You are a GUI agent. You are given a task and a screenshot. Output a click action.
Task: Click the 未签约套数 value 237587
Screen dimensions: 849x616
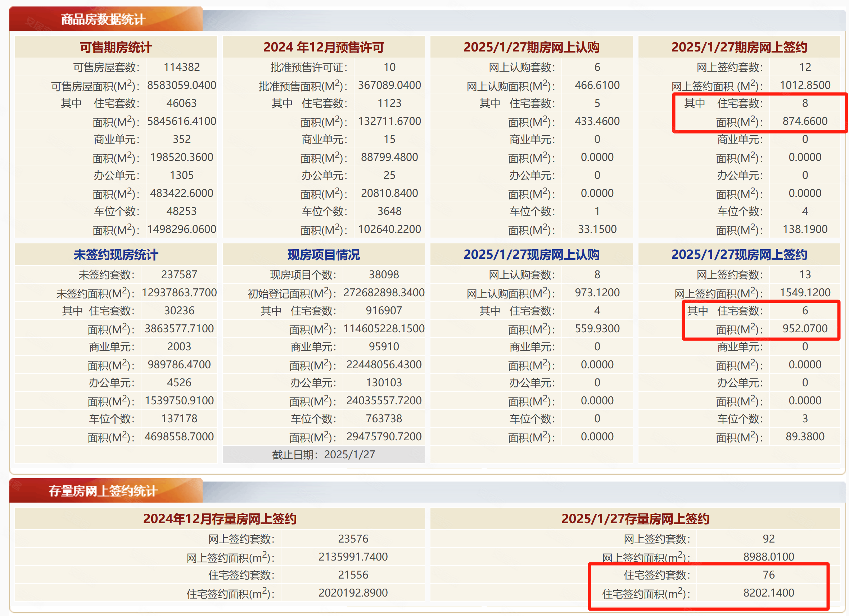click(179, 274)
